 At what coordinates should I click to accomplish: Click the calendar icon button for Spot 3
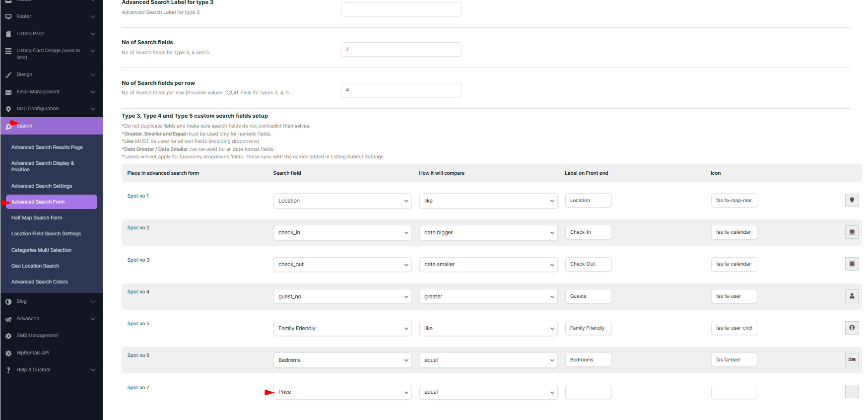[x=851, y=264]
